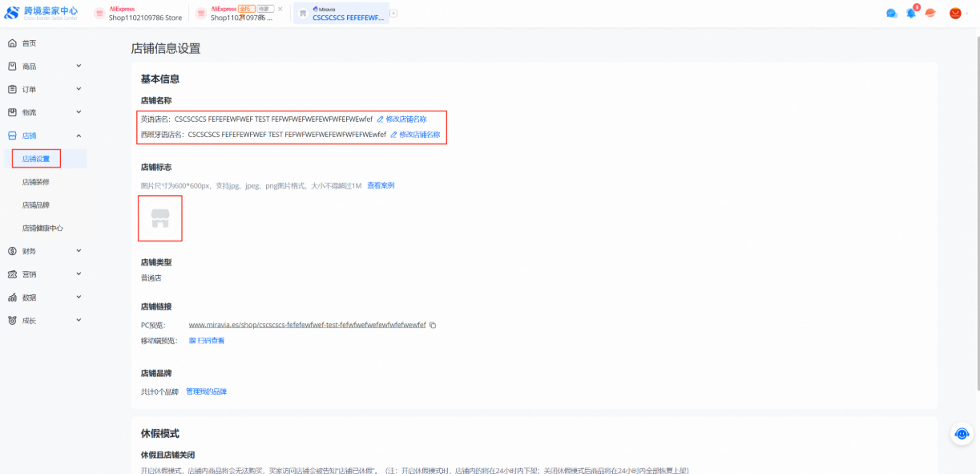This screenshot has width=980, height=474.
Task: Collapse the 店铺 sidebar section
Action: [78, 136]
